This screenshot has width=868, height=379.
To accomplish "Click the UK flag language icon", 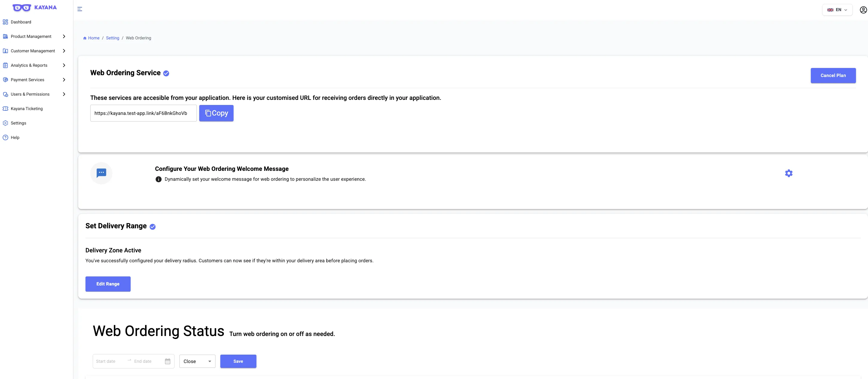I will [x=830, y=10].
